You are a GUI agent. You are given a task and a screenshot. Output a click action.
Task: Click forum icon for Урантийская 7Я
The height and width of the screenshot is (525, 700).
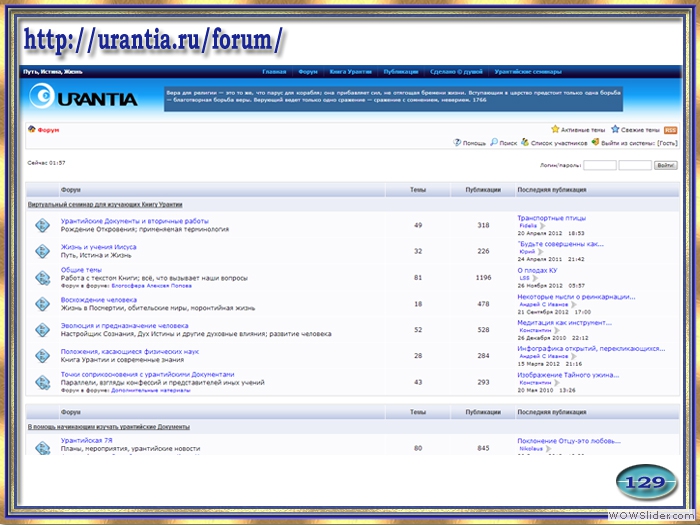click(x=42, y=448)
